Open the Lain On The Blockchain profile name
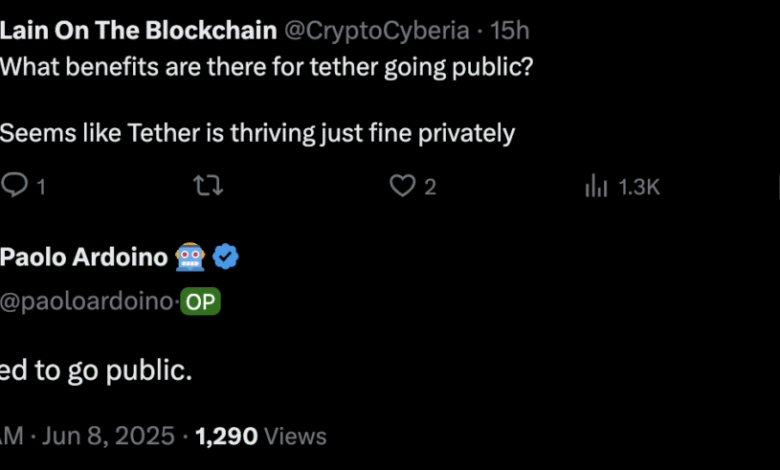The height and width of the screenshot is (470, 780). pyautogui.click(x=138, y=31)
